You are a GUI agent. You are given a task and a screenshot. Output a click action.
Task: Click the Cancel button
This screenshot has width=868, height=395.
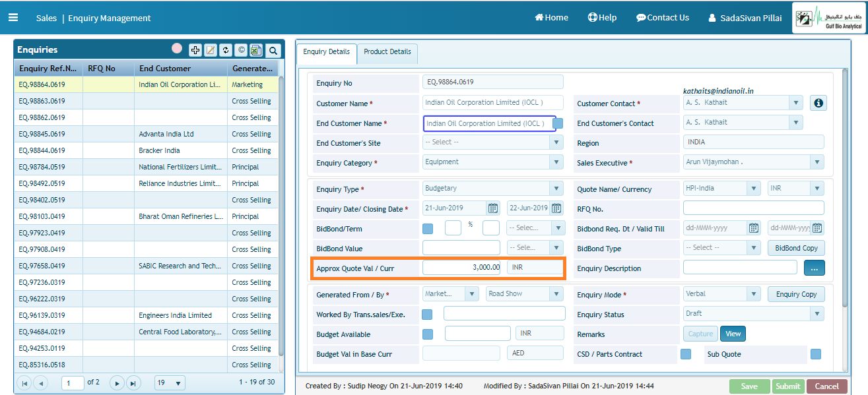point(826,386)
